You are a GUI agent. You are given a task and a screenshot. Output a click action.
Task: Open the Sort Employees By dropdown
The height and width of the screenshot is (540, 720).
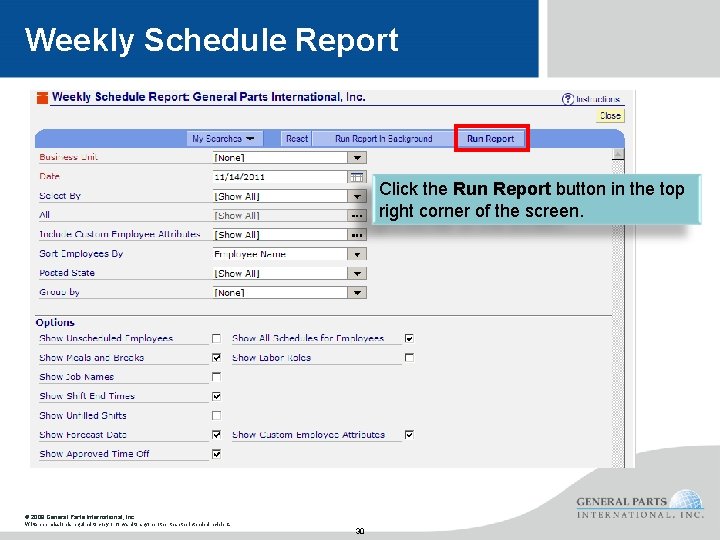(x=357, y=254)
